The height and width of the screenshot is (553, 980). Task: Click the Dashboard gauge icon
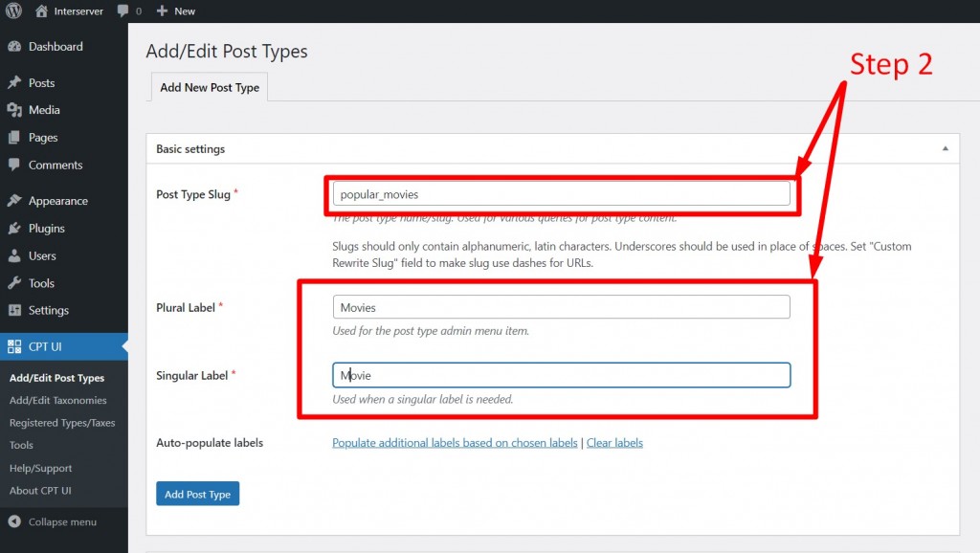coord(14,46)
